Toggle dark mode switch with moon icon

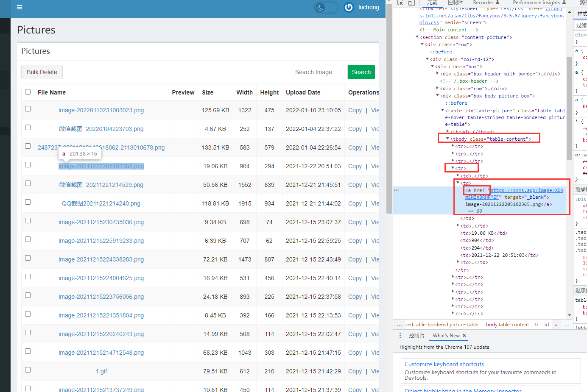(x=326, y=7)
